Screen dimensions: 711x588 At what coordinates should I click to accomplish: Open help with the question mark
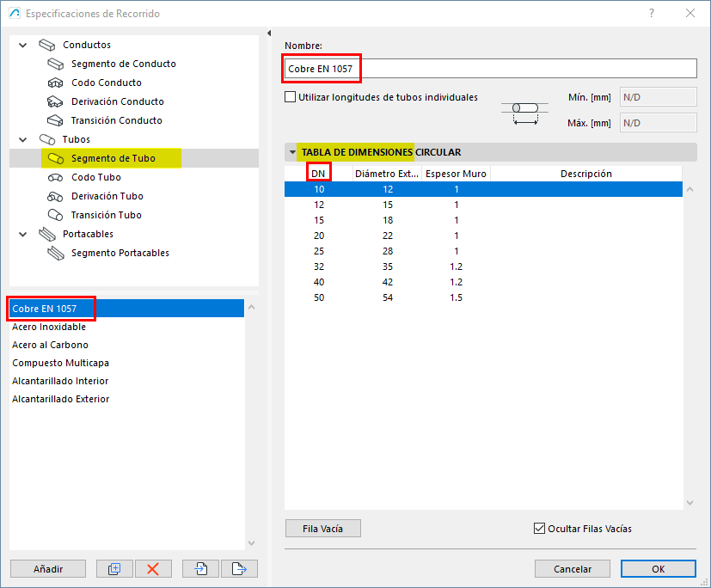[652, 13]
